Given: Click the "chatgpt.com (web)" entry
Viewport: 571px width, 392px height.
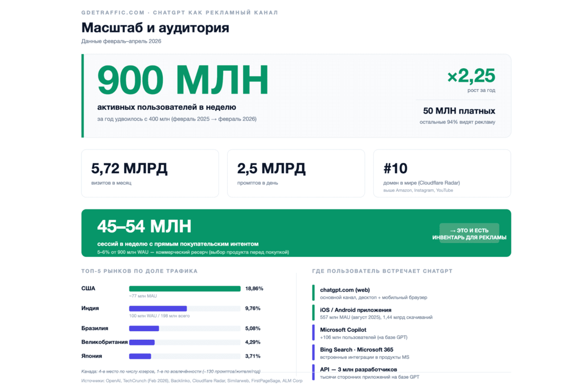Looking at the screenshot, I should click(x=345, y=290).
